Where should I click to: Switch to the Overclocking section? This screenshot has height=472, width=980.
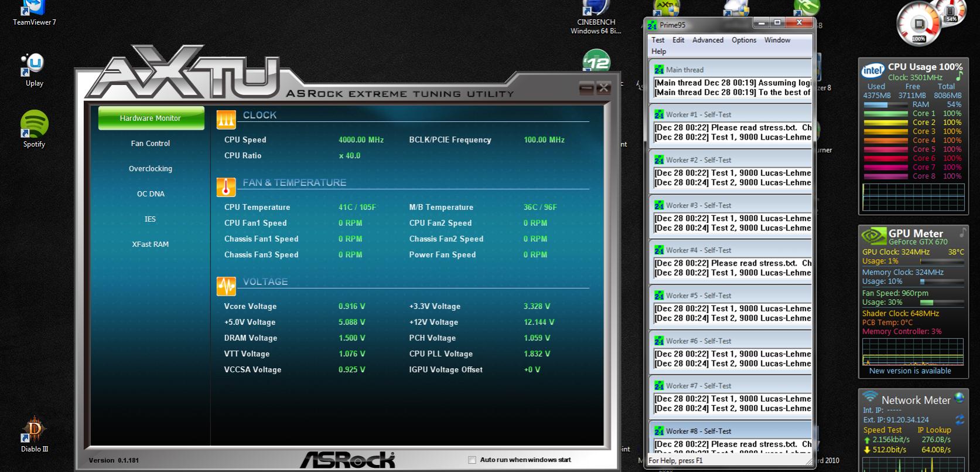point(151,168)
